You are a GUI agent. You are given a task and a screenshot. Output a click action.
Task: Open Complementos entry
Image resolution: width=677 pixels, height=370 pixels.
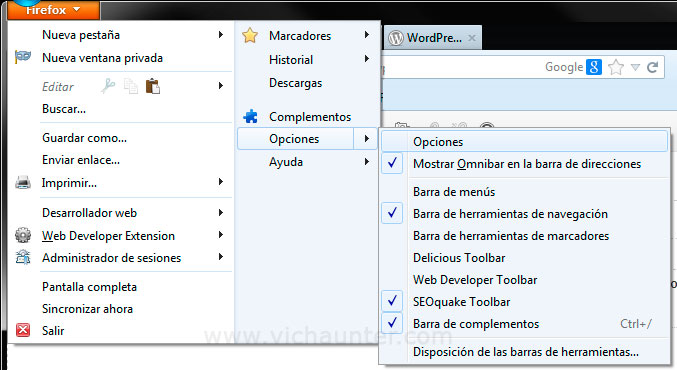tap(310, 117)
